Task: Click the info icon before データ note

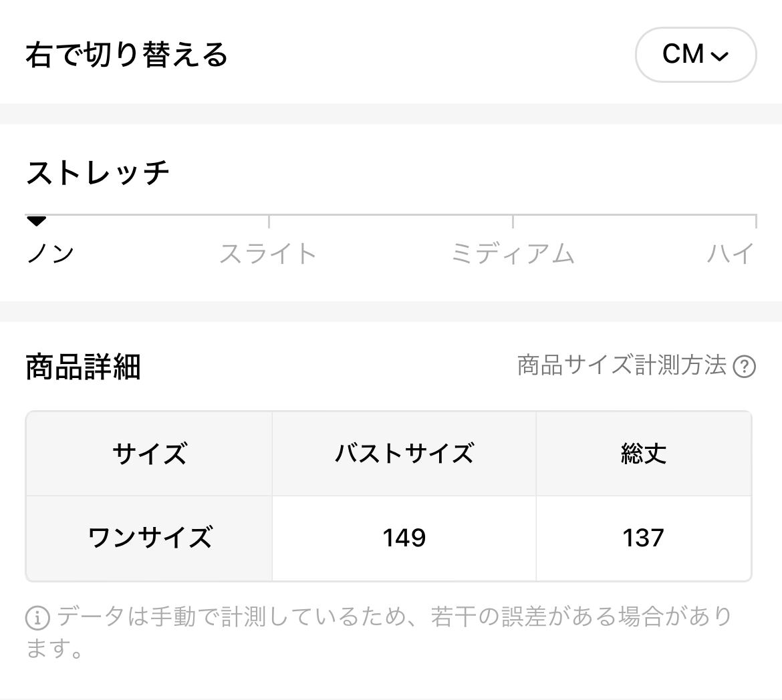Action: point(37,618)
